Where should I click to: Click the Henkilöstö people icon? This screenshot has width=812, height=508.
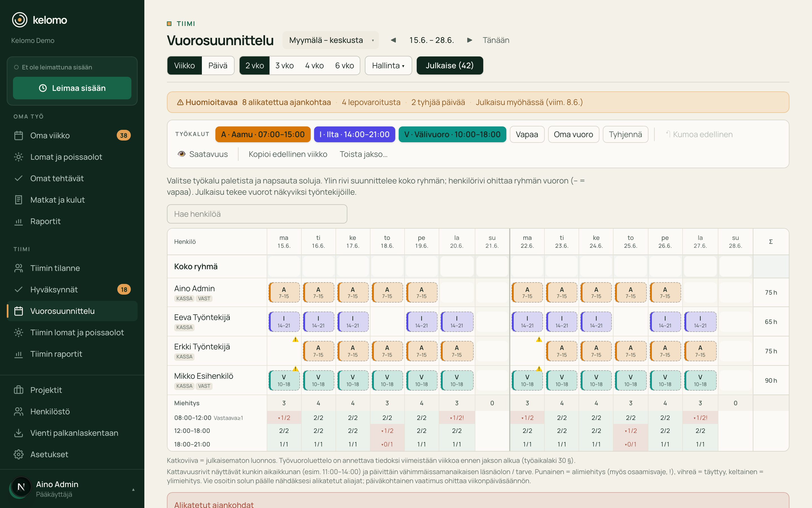18,411
